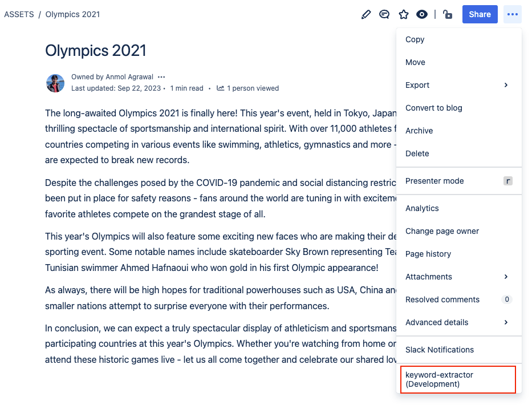Expand the Attachments submenu
Image resolution: width=532 pixels, height=413 pixels.
(428, 277)
